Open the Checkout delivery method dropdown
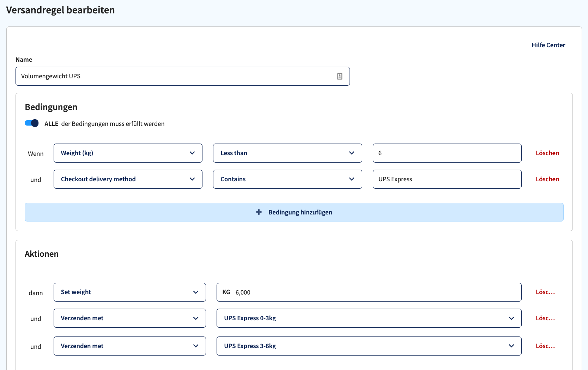 128,179
